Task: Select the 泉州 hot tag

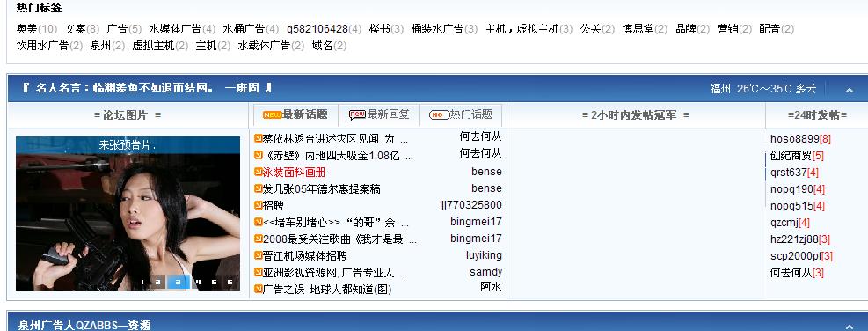Action: pos(101,46)
